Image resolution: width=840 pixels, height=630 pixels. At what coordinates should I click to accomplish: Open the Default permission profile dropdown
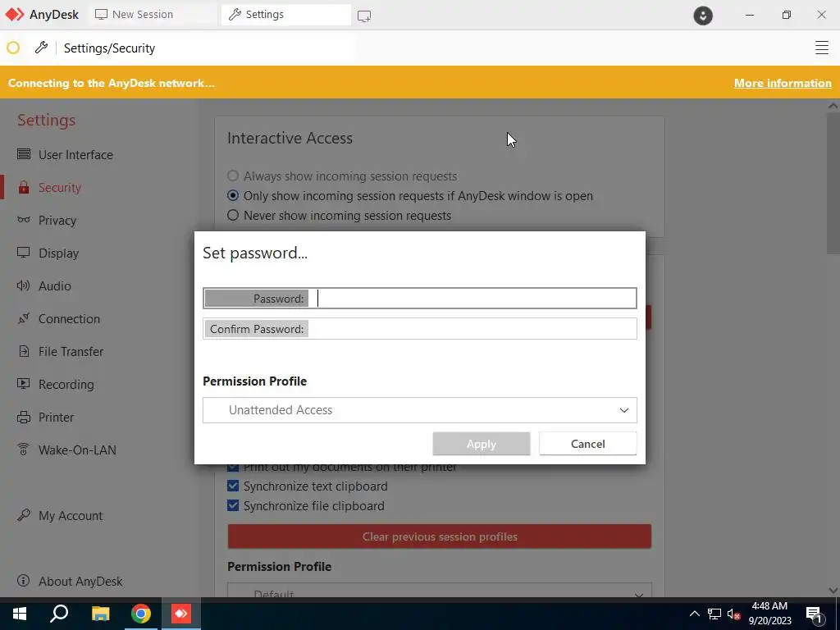click(440, 591)
